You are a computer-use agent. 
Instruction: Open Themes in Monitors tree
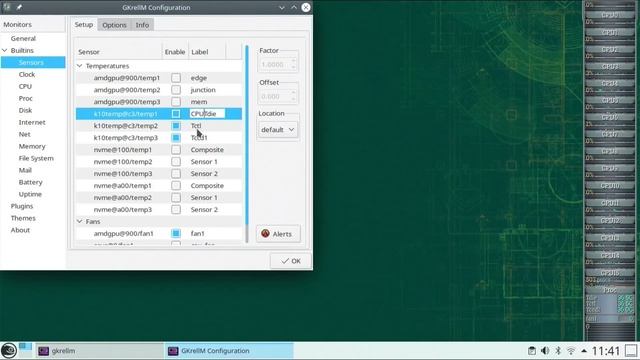[23, 218]
